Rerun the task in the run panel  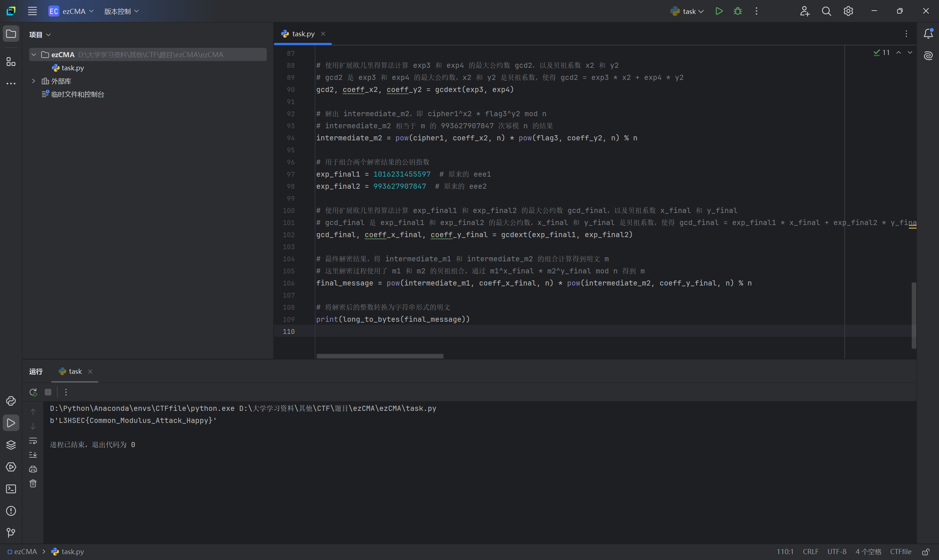coord(33,392)
